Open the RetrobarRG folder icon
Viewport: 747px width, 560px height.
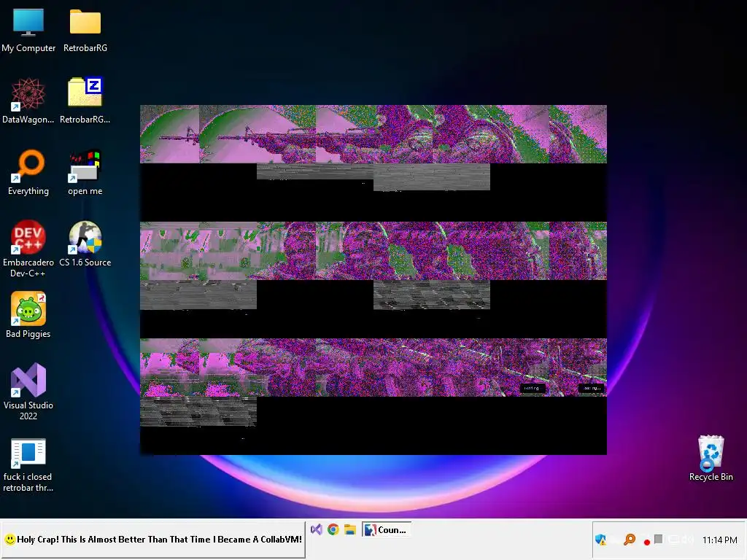(85, 31)
